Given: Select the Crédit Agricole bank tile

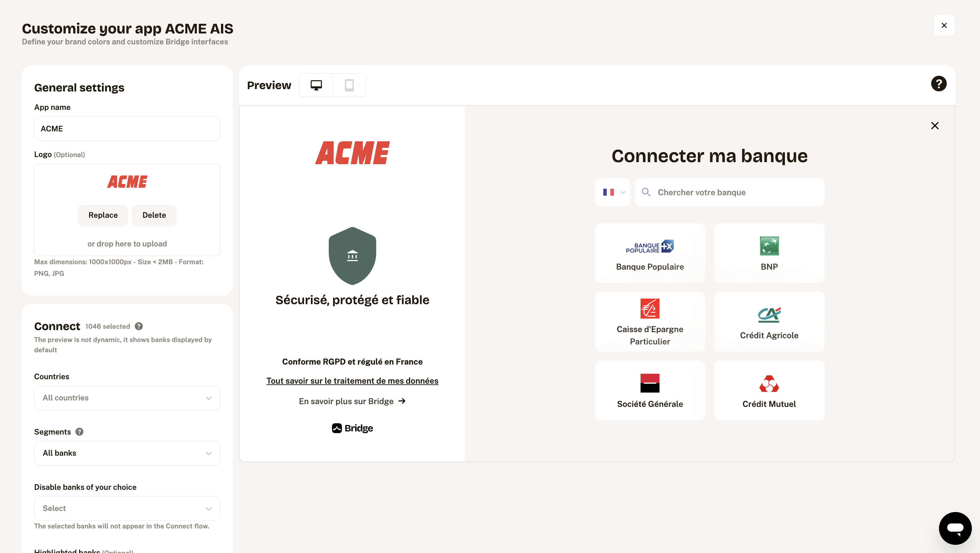Looking at the screenshot, I should [x=769, y=322].
